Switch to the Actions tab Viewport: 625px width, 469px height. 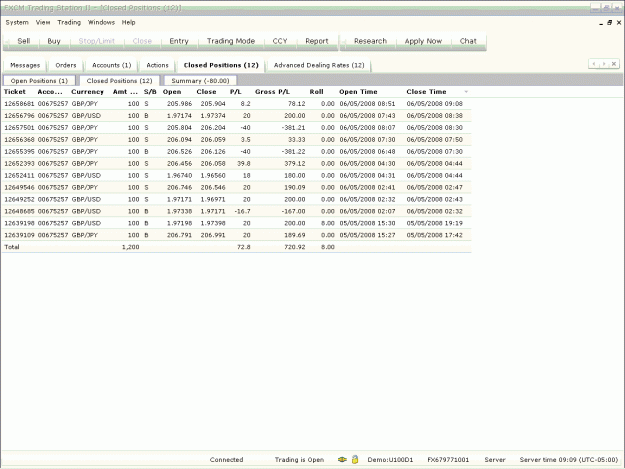click(157, 65)
